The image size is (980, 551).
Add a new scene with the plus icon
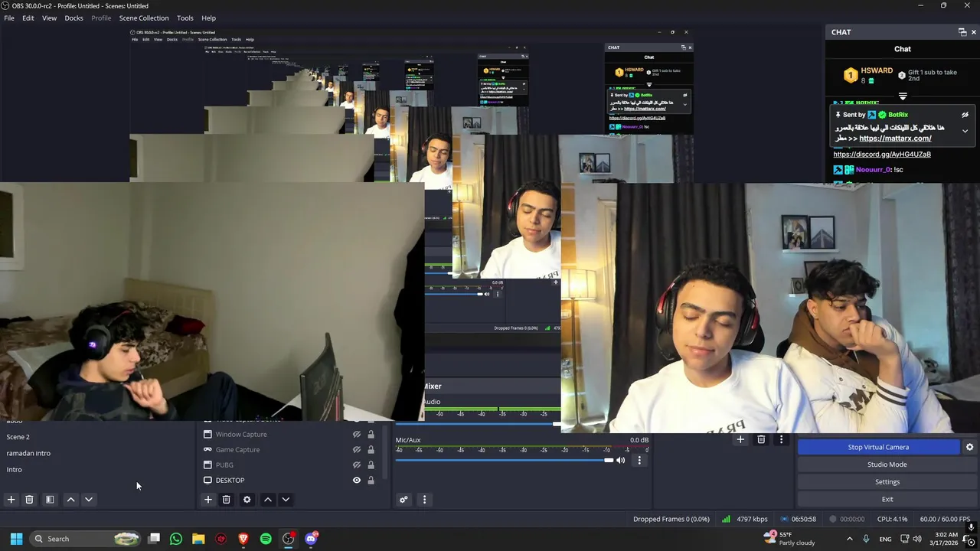coord(11,500)
